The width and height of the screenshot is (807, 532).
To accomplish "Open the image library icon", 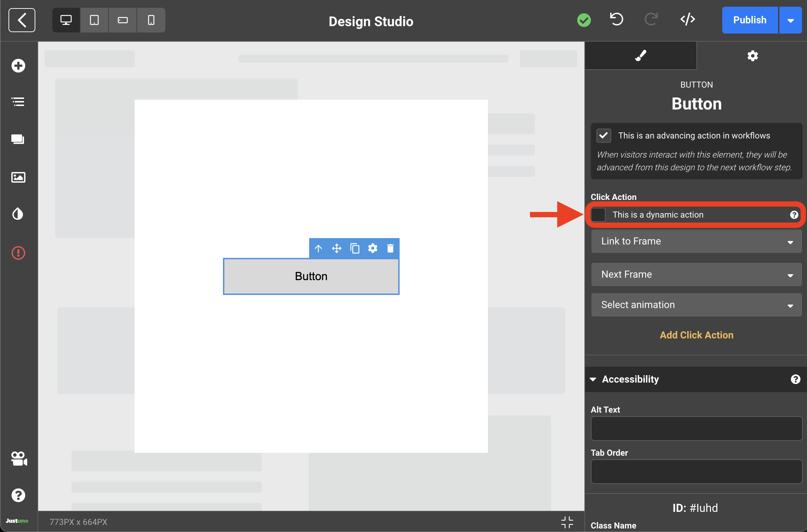I will pos(18,177).
